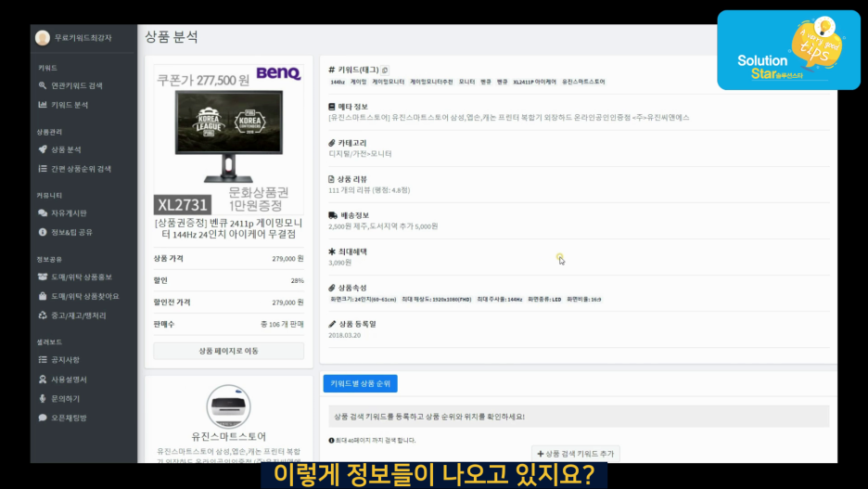
Task: Click recycle icon beside 중고/재고/땡처리
Action: pos(43,315)
